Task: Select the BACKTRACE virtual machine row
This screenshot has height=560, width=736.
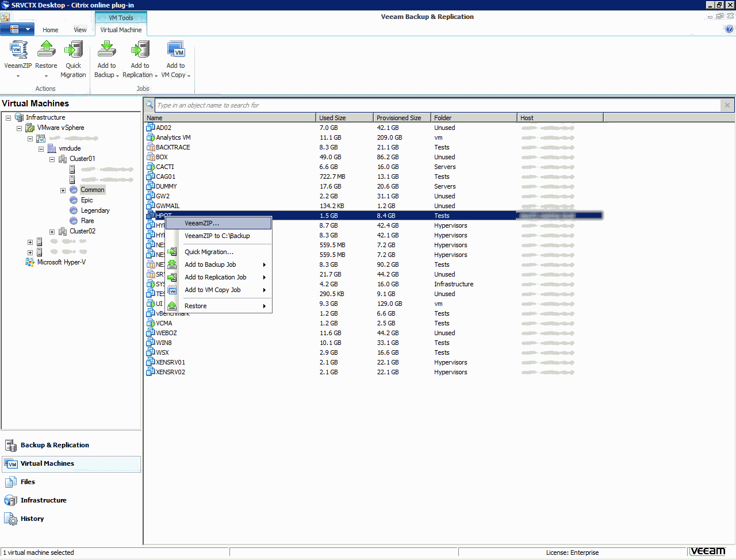Action: (374, 147)
